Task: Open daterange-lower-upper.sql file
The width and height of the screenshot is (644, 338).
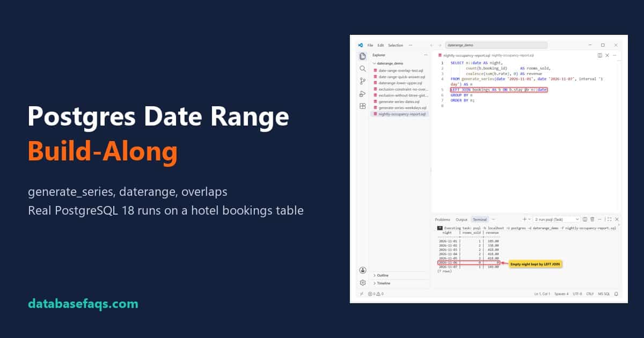Action: pos(401,83)
